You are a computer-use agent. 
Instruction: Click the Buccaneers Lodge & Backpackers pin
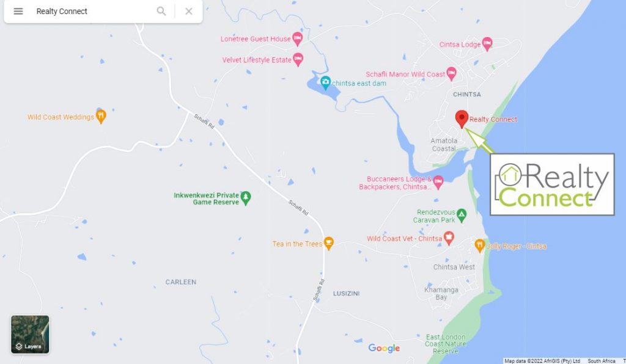click(x=438, y=182)
